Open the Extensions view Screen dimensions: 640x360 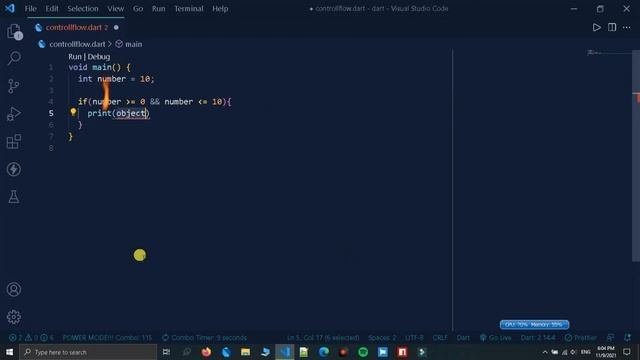point(14,142)
